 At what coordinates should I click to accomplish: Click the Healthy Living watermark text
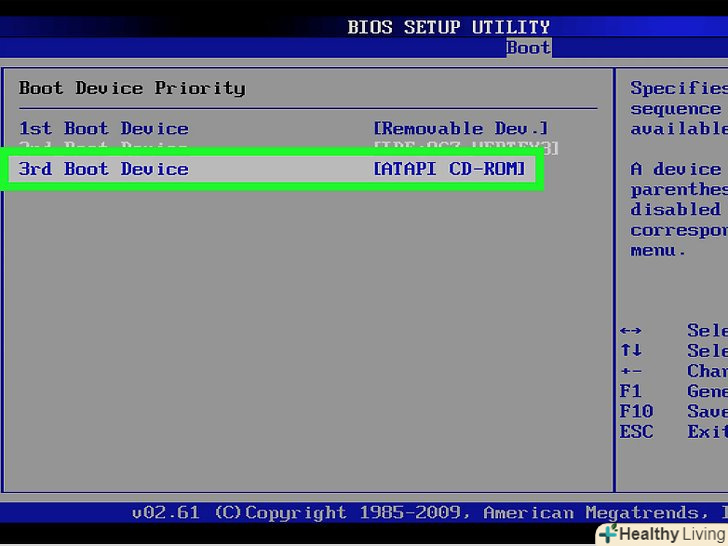(672, 534)
